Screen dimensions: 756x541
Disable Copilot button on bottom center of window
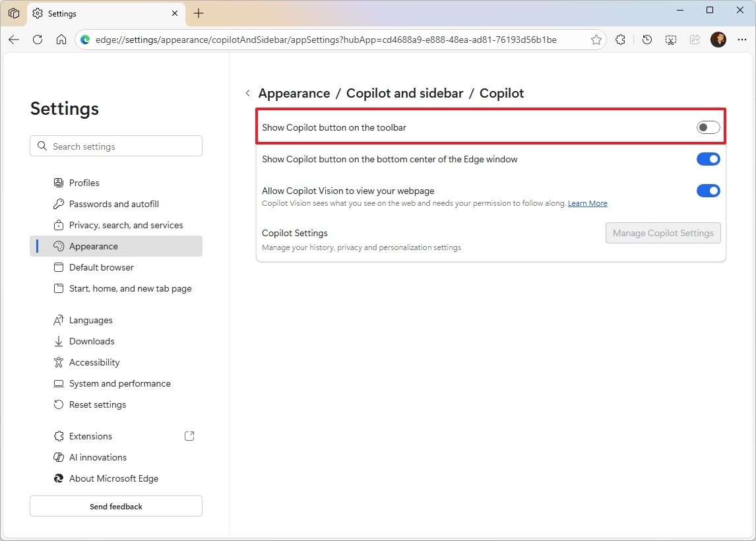pyautogui.click(x=708, y=159)
